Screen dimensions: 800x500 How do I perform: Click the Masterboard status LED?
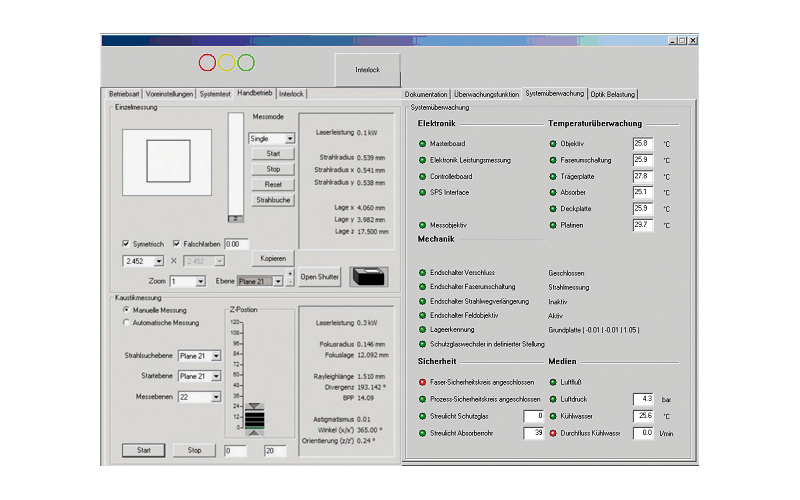click(422, 144)
